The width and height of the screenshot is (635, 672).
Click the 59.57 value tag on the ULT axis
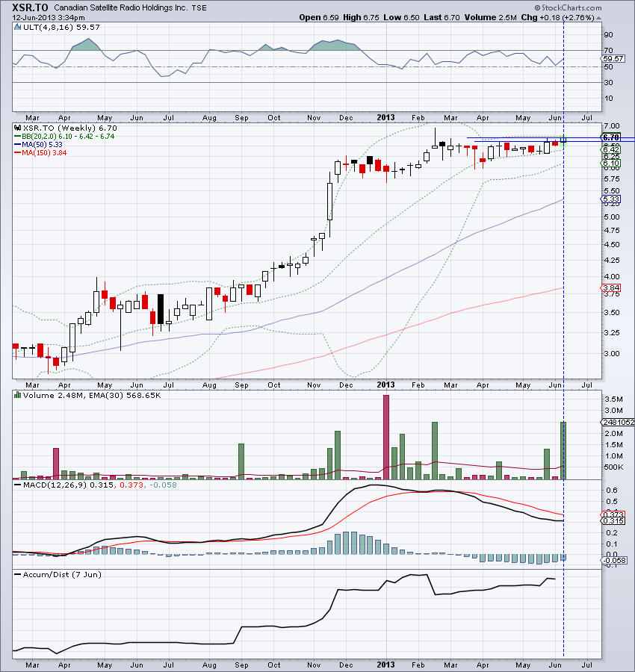click(613, 59)
